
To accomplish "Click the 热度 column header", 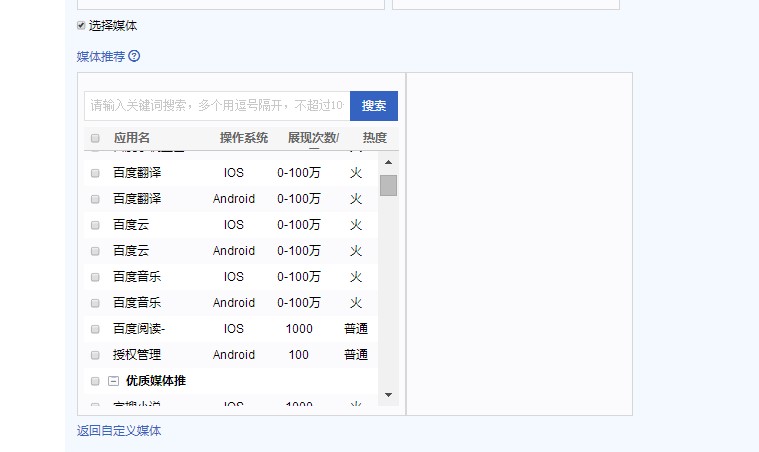I will click(x=375, y=138).
